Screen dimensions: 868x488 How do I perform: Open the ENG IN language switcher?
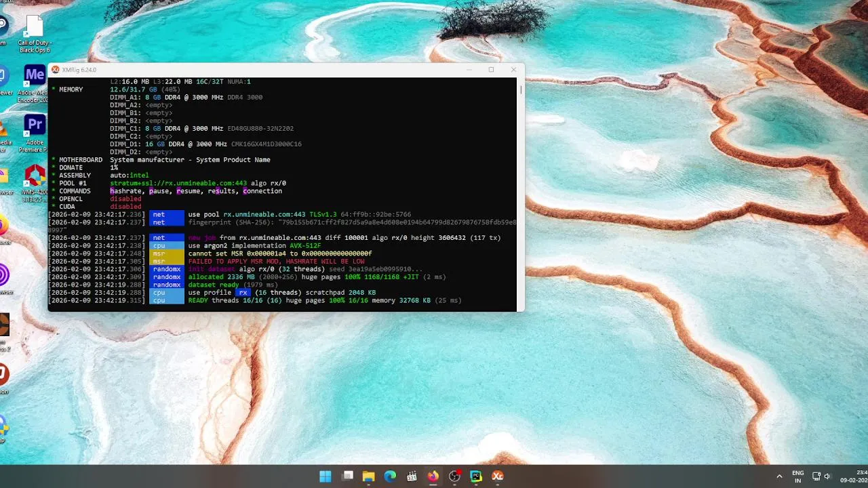click(798, 476)
